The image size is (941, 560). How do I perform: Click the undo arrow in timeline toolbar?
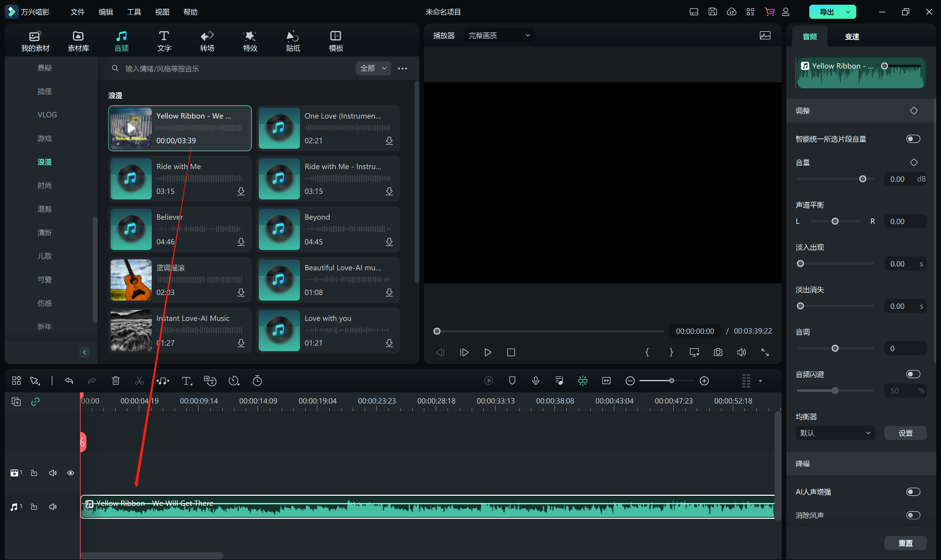69,381
